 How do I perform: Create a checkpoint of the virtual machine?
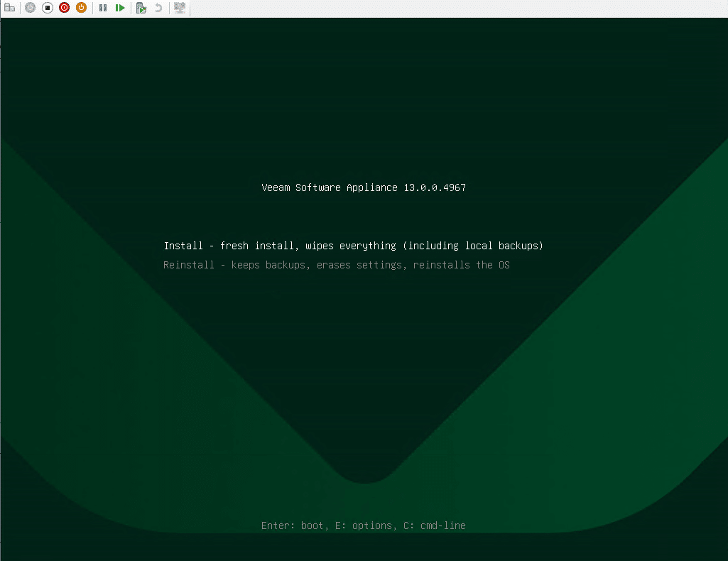[141, 8]
